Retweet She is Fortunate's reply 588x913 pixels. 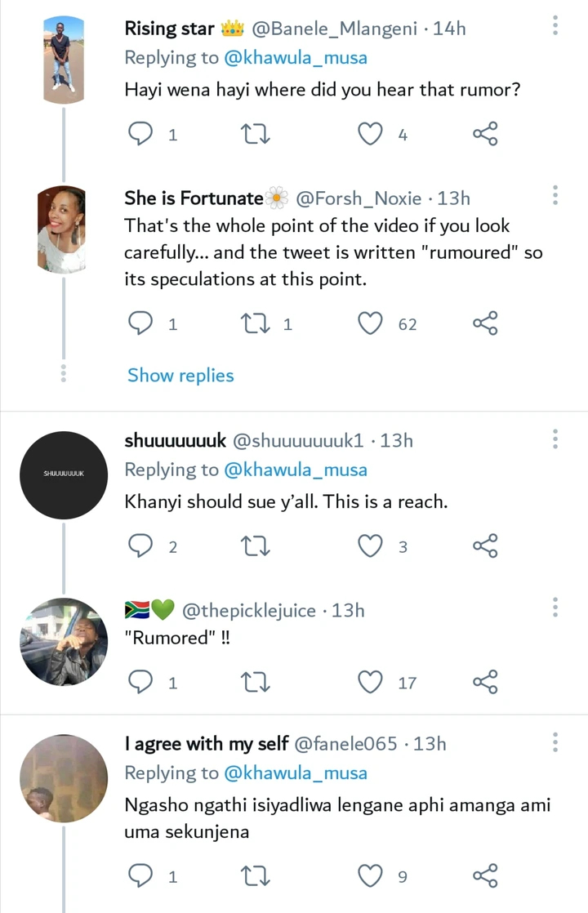coord(255,323)
